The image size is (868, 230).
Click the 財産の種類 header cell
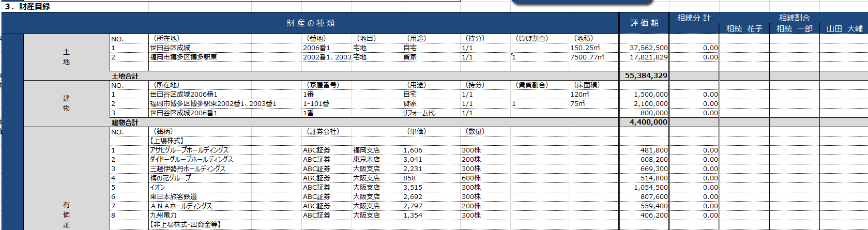[x=310, y=23]
